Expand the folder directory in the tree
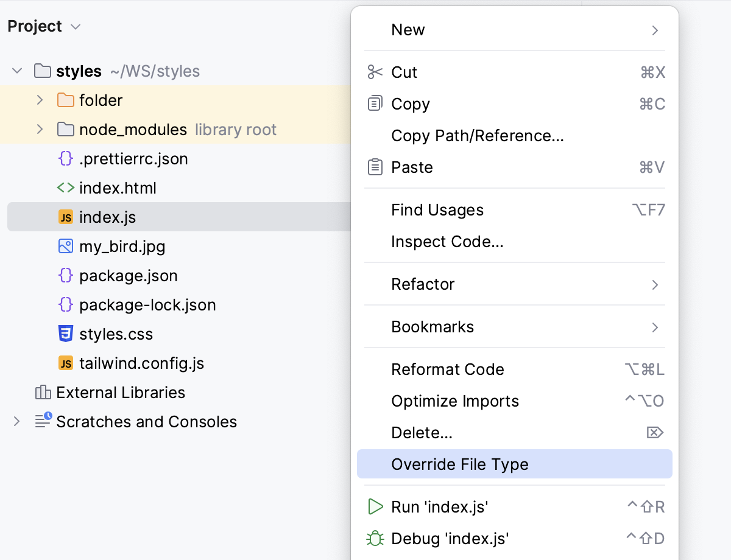Image resolution: width=731 pixels, height=560 pixels. tap(39, 100)
